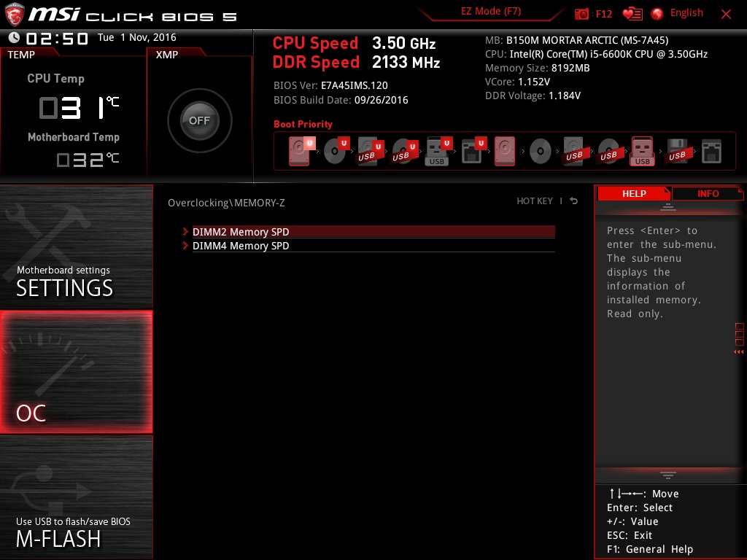Viewport: 747px width, 560px height.
Task: Close the BIOS with the X button
Action: click(x=726, y=15)
